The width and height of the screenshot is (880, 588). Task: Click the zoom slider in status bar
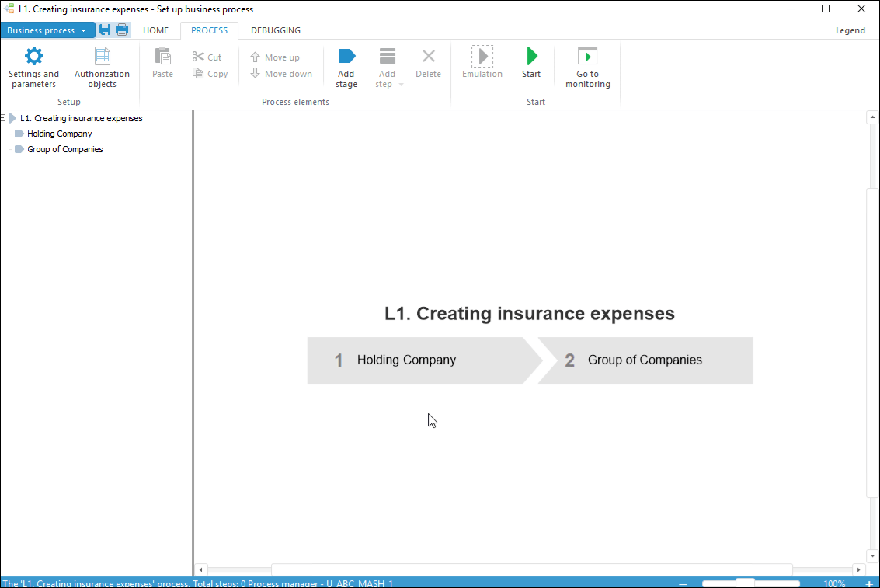point(746,583)
